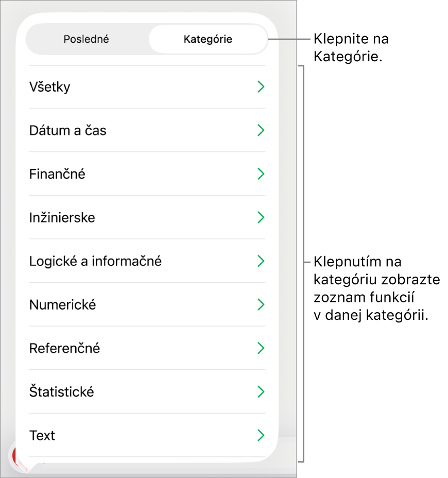Open the Inžinierske functions list
The height and width of the screenshot is (478, 448).
pos(147,217)
